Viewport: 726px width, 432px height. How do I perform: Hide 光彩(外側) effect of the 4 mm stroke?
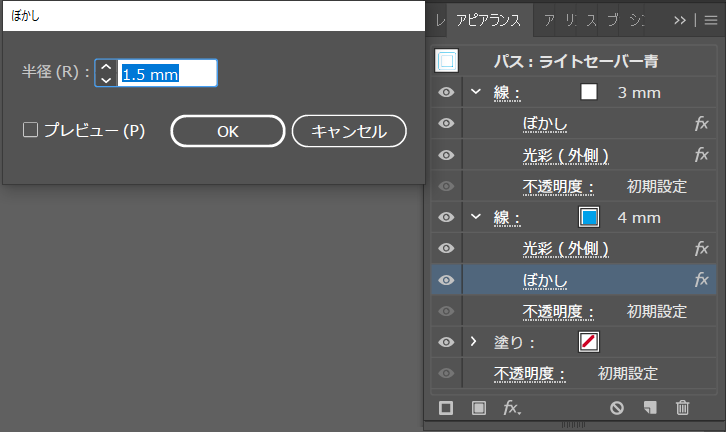point(446,248)
